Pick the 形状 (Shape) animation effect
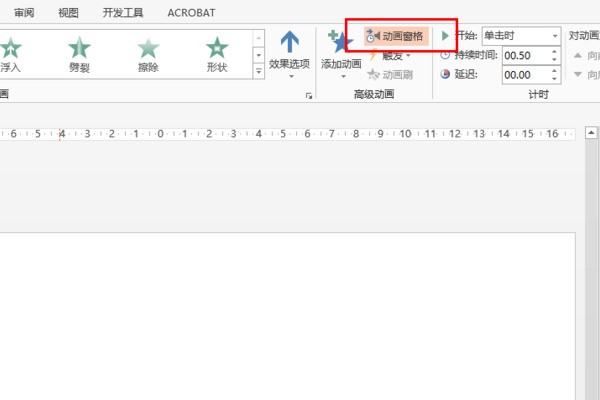This screenshot has height=400, width=600. [216, 54]
